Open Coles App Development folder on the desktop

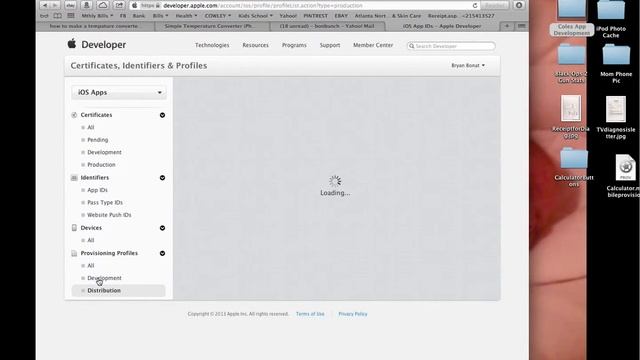coord(571,18)
